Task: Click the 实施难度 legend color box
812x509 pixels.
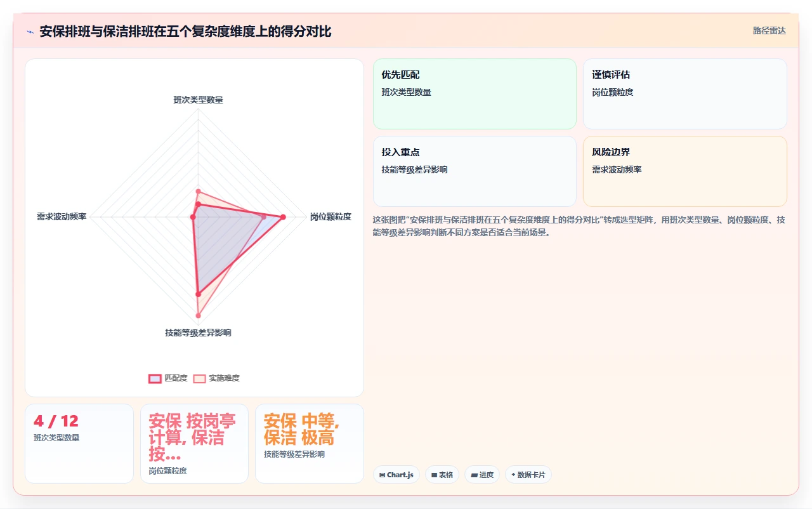Action: tap(199, 378)
